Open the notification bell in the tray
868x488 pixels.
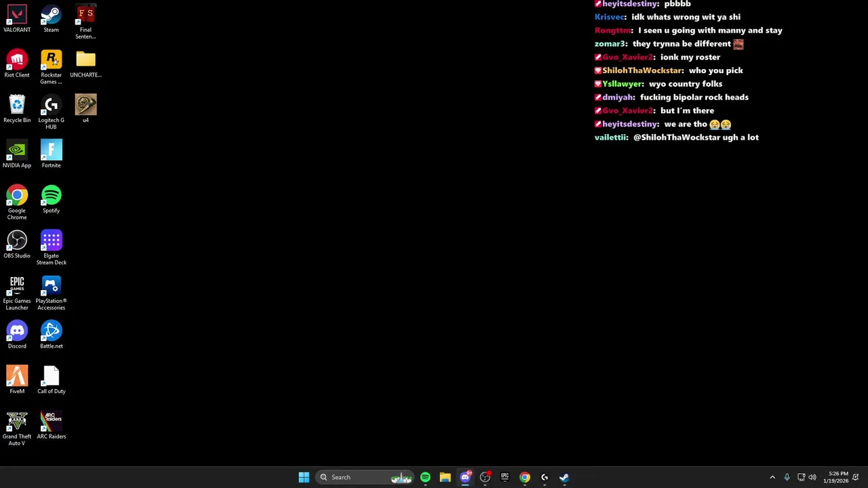point(856,477)
